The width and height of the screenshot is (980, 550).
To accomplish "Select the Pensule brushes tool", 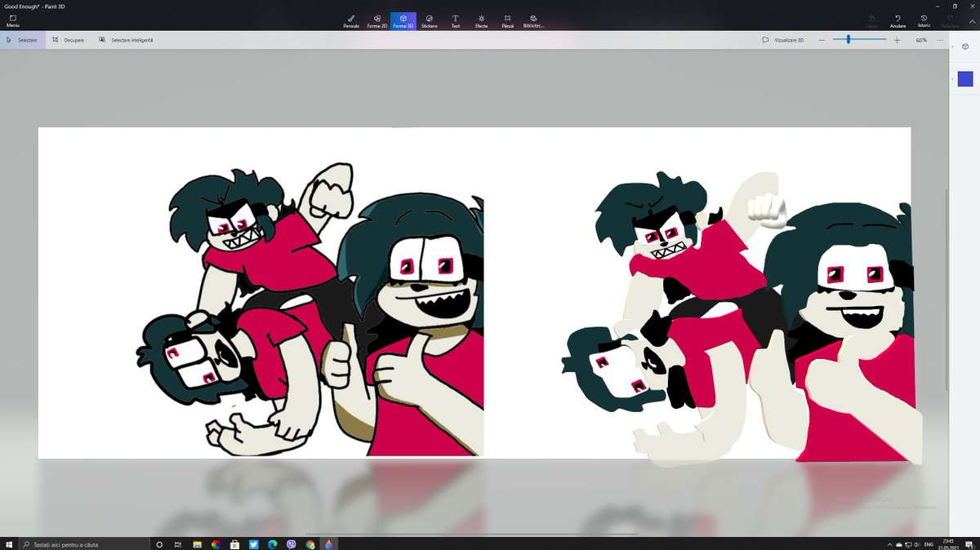I will (351, 21).
